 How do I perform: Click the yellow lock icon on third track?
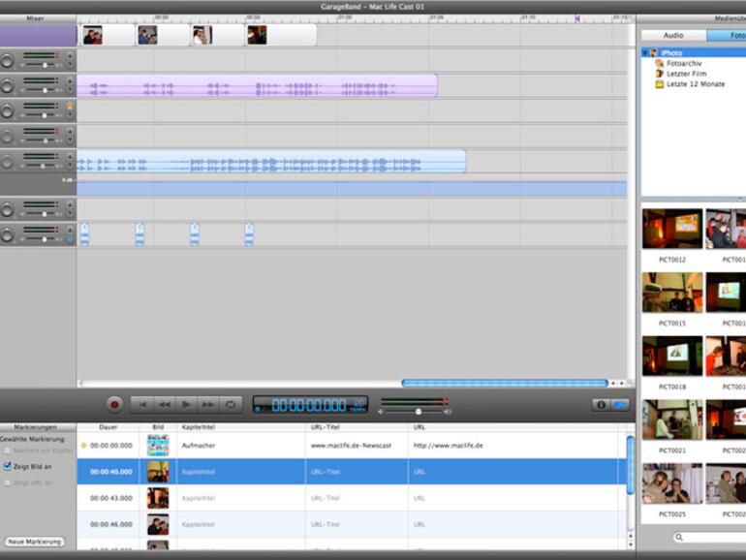click(70, 106)
